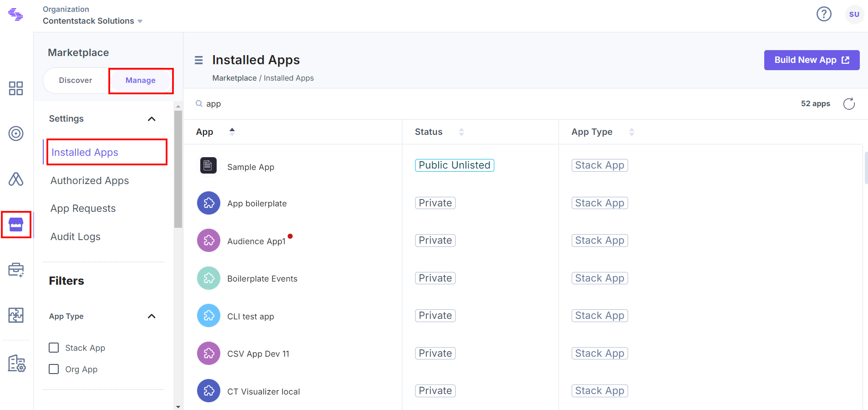Switch to the Discover tab
The image size is (868, 410).
tap(76, 81)
